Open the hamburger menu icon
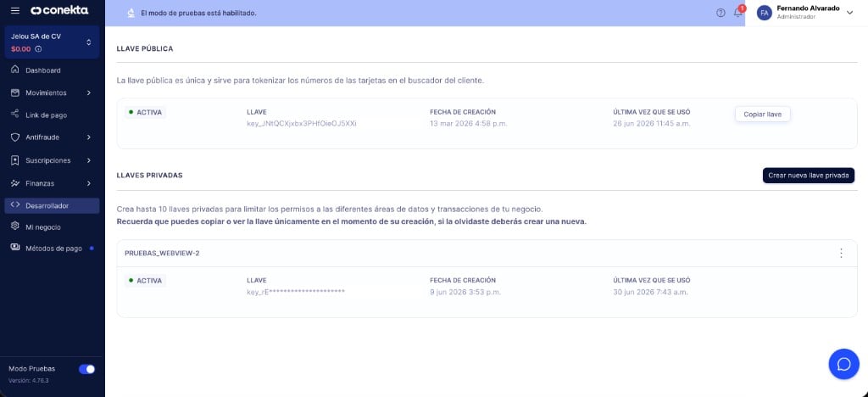The width and height of the screenshot is (868, 397). point(15,10)
